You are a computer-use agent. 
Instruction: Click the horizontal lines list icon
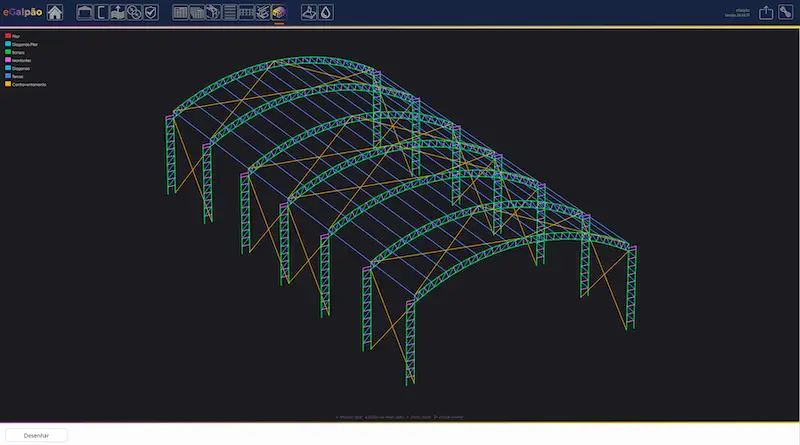pos(230,13)
